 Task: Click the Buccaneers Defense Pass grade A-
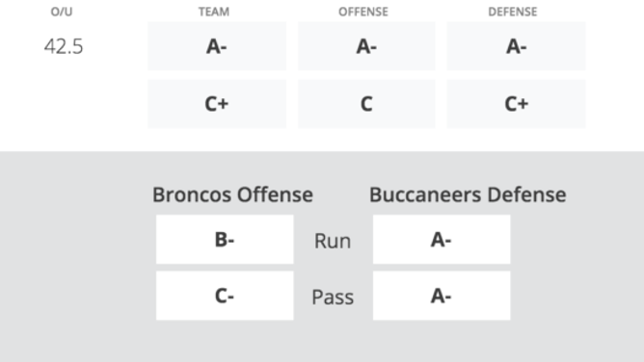442,296
